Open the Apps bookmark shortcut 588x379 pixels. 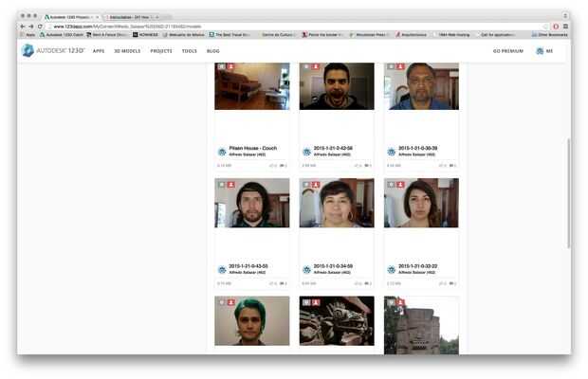pos(28,35)
